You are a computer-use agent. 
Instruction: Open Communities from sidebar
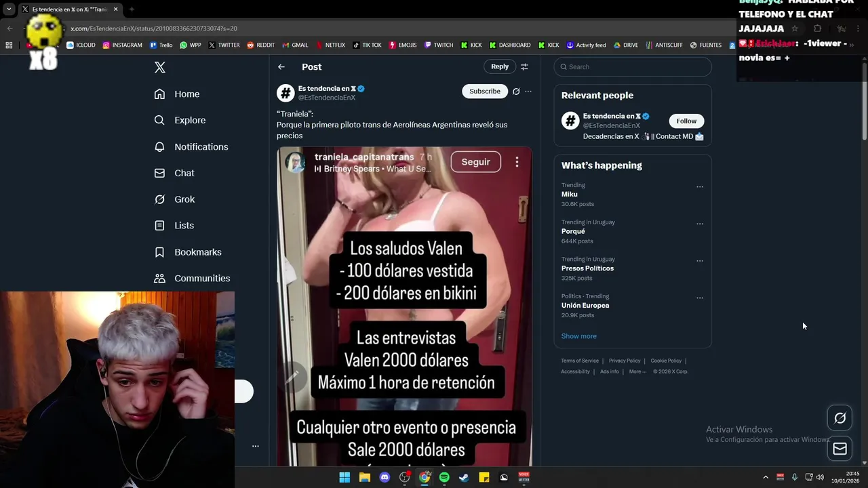click(191, 279)
